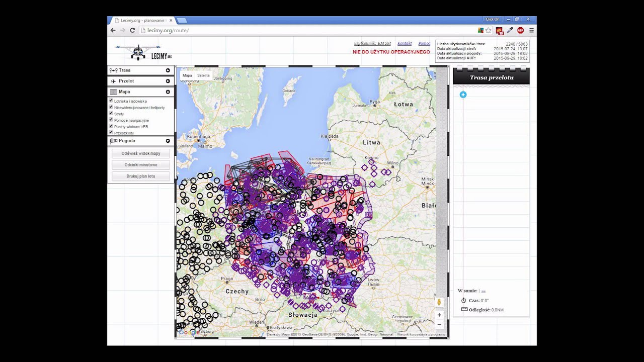
Task: Expand the Pogoda section
Action: 141,141
